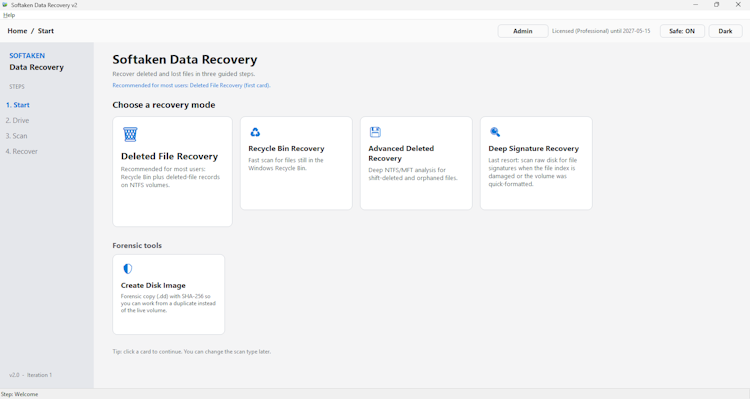Click the Home breadcrumb
The height and width of the screenshot is (399, 750).
coord(17,31)
